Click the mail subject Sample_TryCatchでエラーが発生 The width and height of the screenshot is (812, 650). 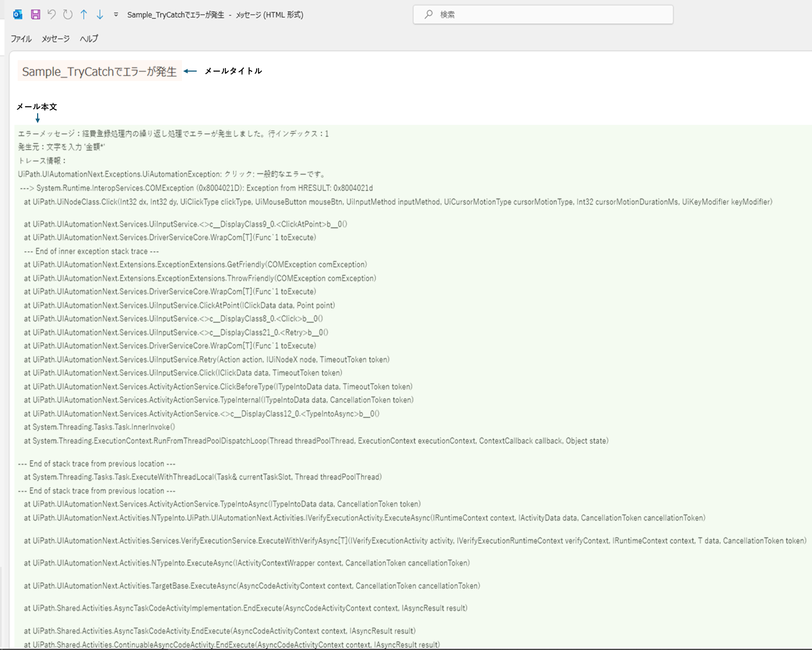pyautogui.click(x=99, y=72)
